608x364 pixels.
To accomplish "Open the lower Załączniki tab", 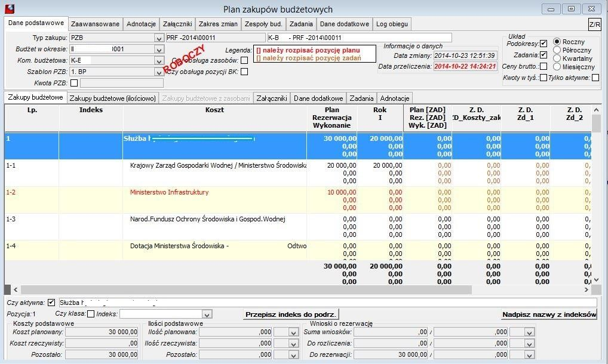I will coord(271,98).
